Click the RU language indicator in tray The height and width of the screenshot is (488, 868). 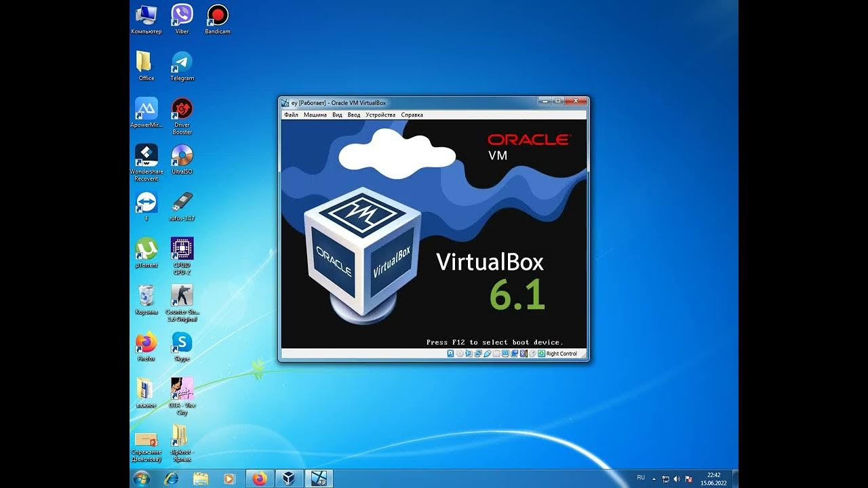[641, 478]
